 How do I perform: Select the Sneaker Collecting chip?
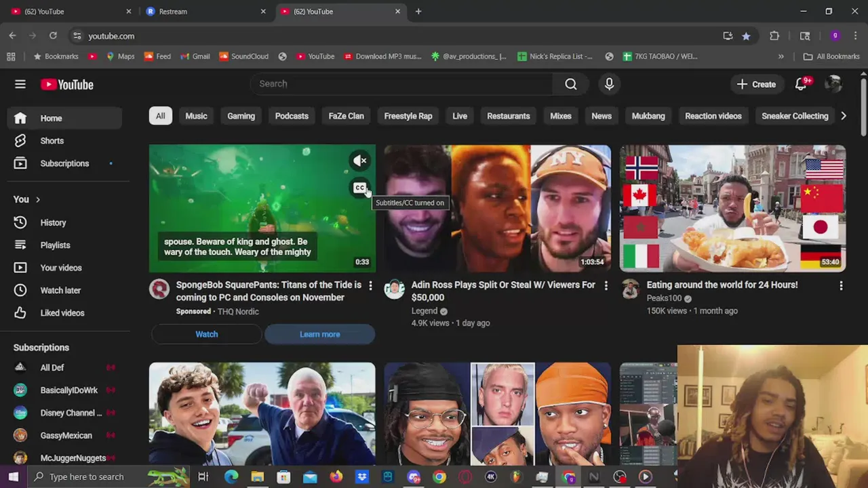(795, 116)
